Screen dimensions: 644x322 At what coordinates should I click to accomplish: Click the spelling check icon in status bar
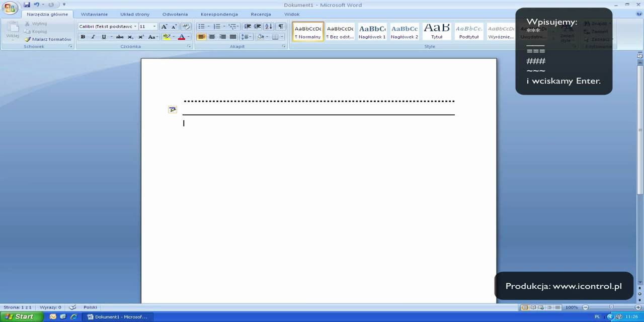click(x=72, y=307)
